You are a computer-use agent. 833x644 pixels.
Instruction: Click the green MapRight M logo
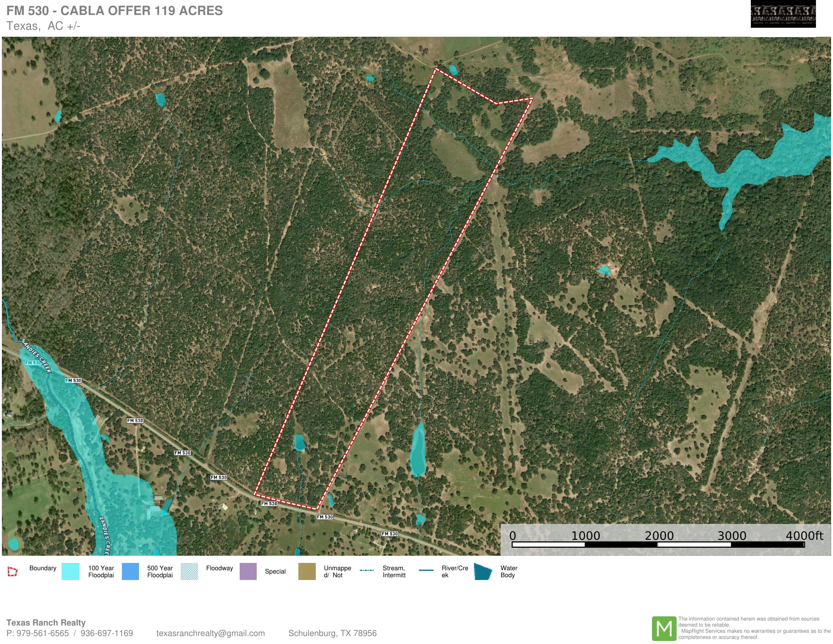point(664,628)
